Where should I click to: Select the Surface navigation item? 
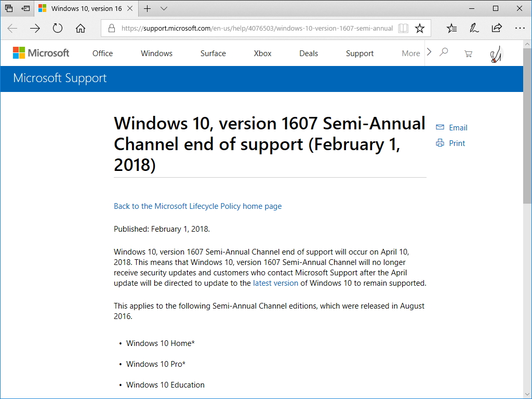pos(213,54)
